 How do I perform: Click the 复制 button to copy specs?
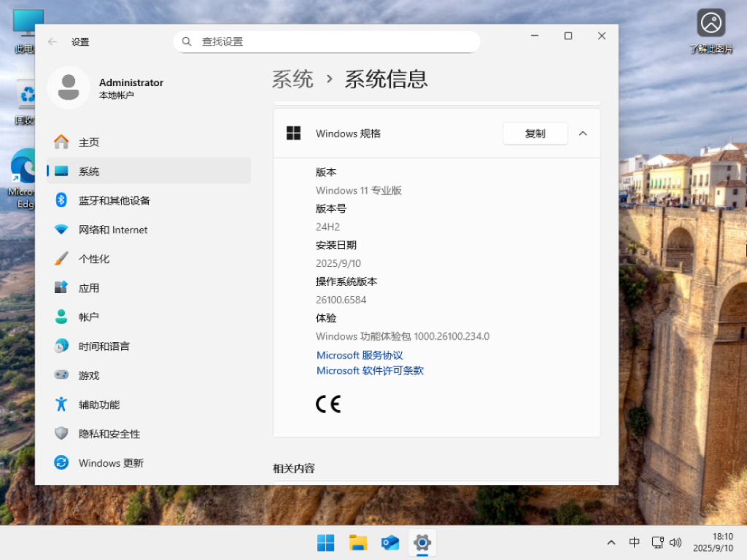(535, 133)
